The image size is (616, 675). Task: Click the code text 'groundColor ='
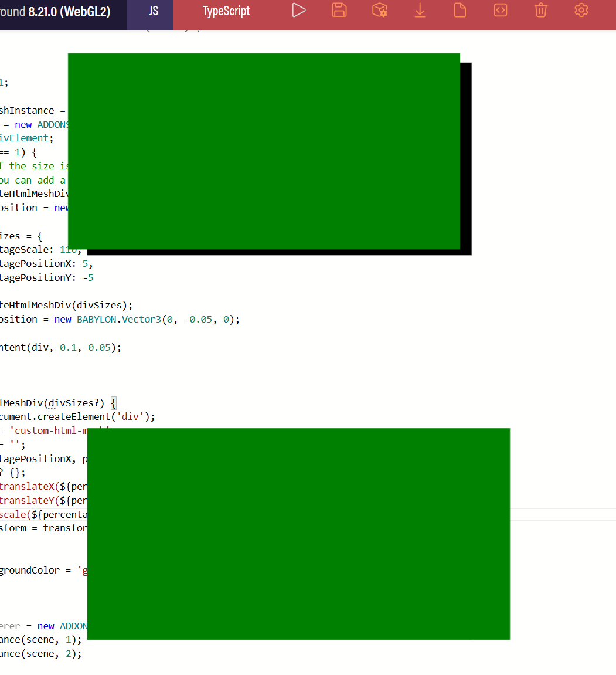(x=35, y=571)
